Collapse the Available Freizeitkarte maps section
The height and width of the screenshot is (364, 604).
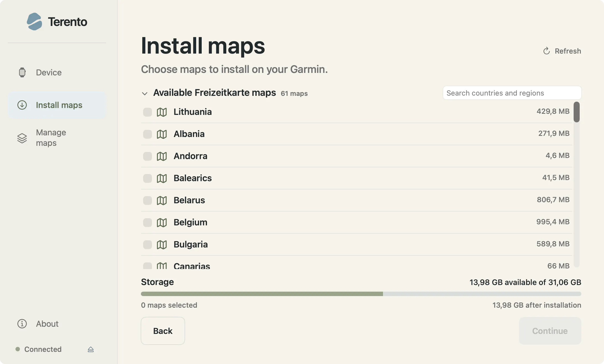(x=145, y=93)
